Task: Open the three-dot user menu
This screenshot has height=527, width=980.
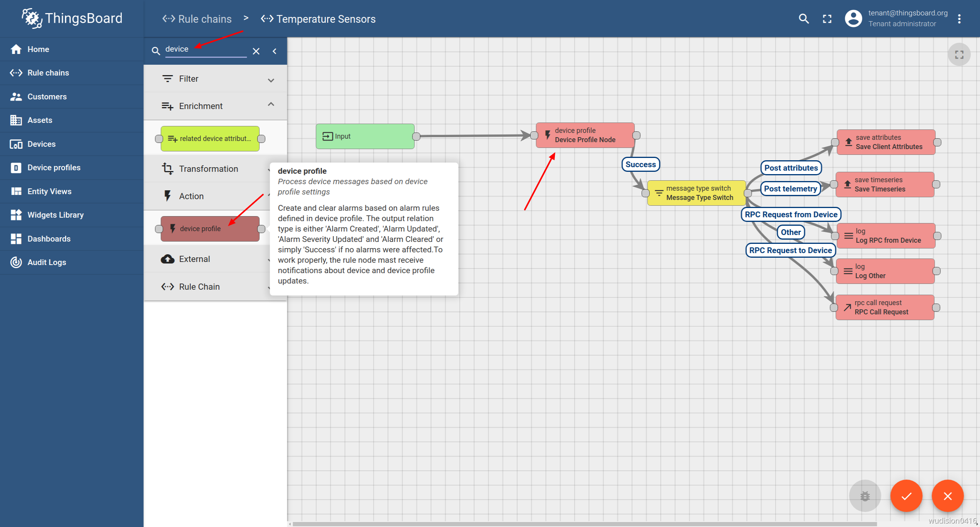Action: [959, 18]
